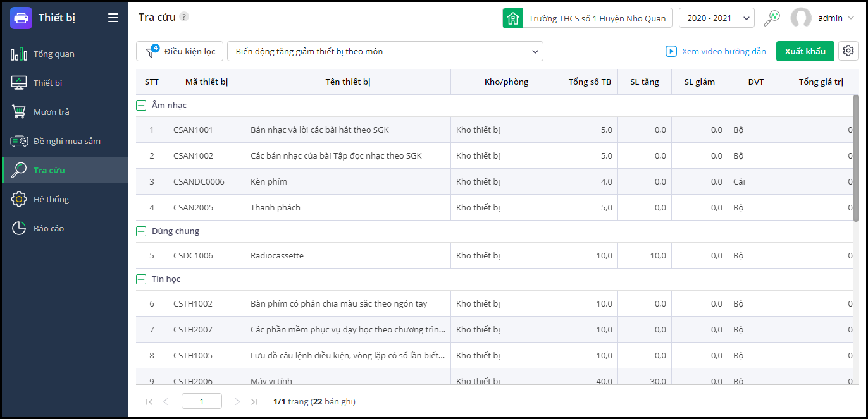
Task: Collapse the Tin học group
Action: [142, 279]
